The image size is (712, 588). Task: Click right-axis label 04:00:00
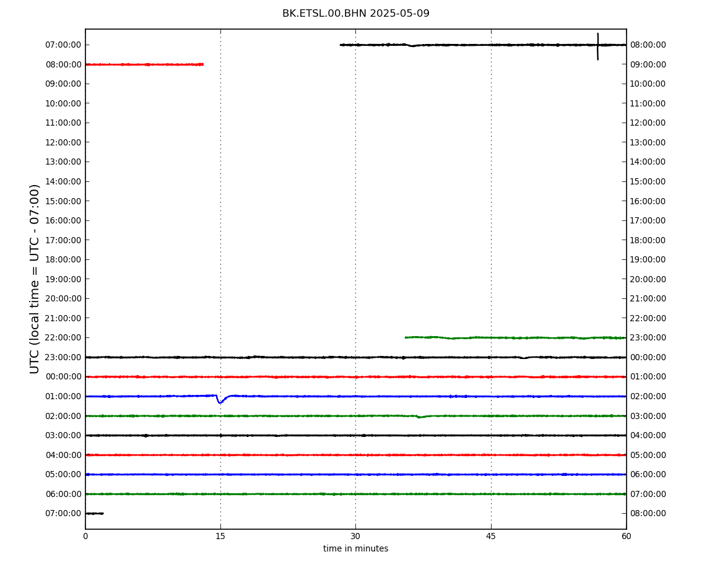coord(648,436)
